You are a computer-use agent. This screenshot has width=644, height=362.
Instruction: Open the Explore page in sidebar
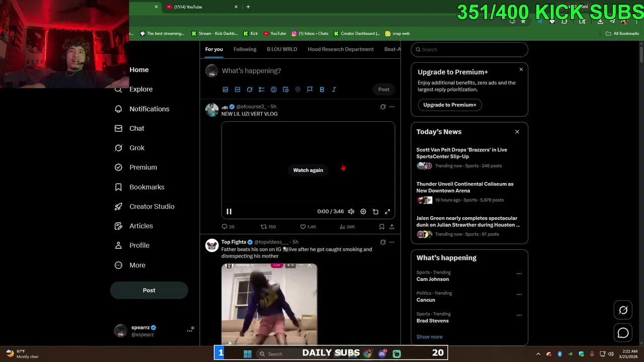click(x=134, y=89)
